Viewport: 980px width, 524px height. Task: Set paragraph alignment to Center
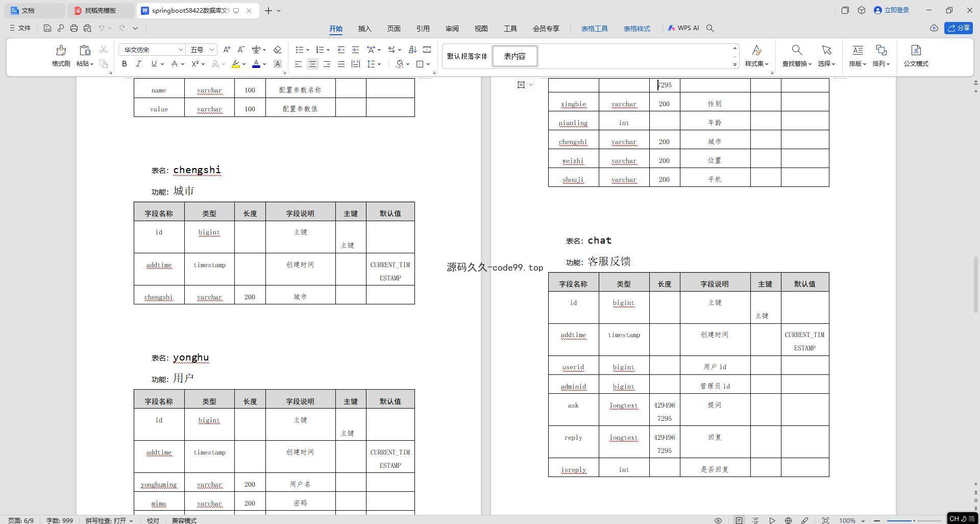click(312, 64)
